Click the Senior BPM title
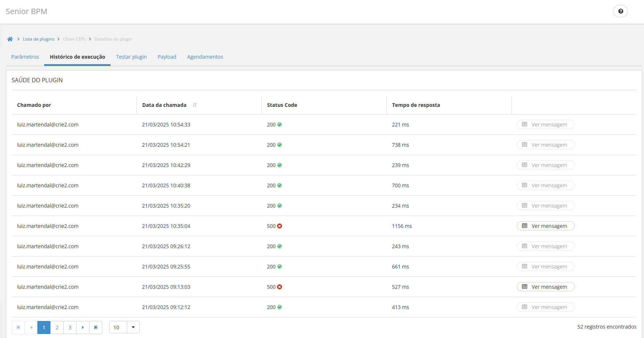The height and width of the screenshot is (338, 644). point(26,12)
